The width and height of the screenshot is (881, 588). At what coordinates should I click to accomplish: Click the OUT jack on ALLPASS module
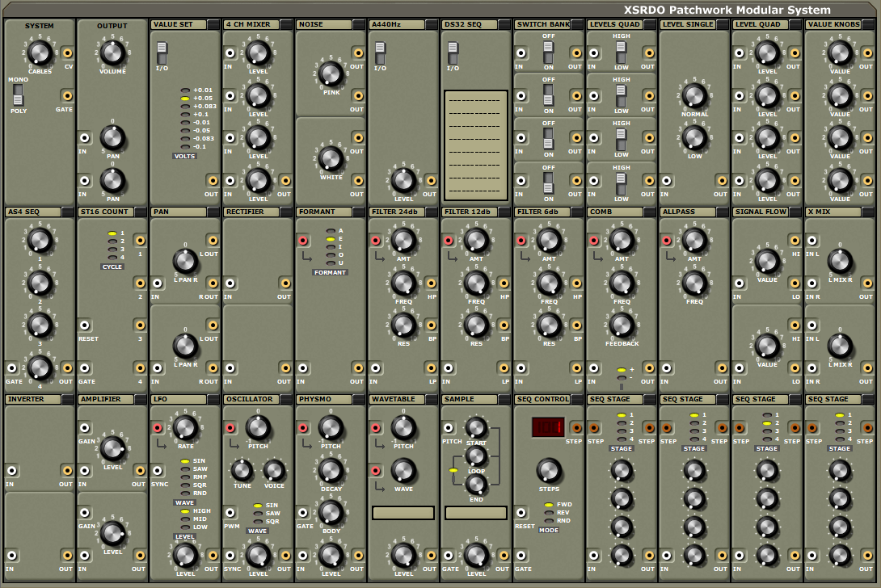click(722, 368)
